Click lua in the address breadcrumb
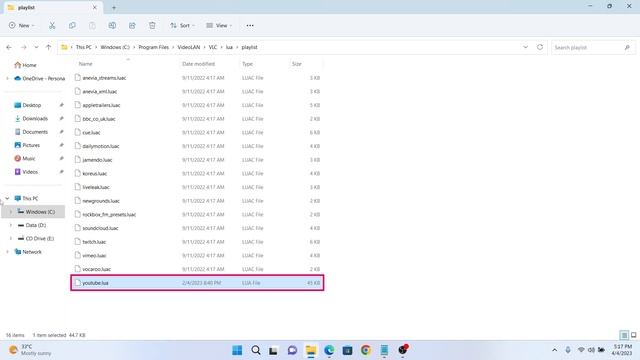Viewport: 640px width, 360px height. 229,47
